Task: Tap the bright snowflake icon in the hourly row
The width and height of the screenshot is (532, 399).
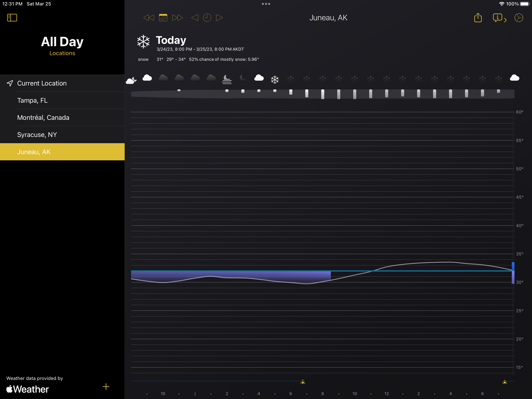Action: 275,80
